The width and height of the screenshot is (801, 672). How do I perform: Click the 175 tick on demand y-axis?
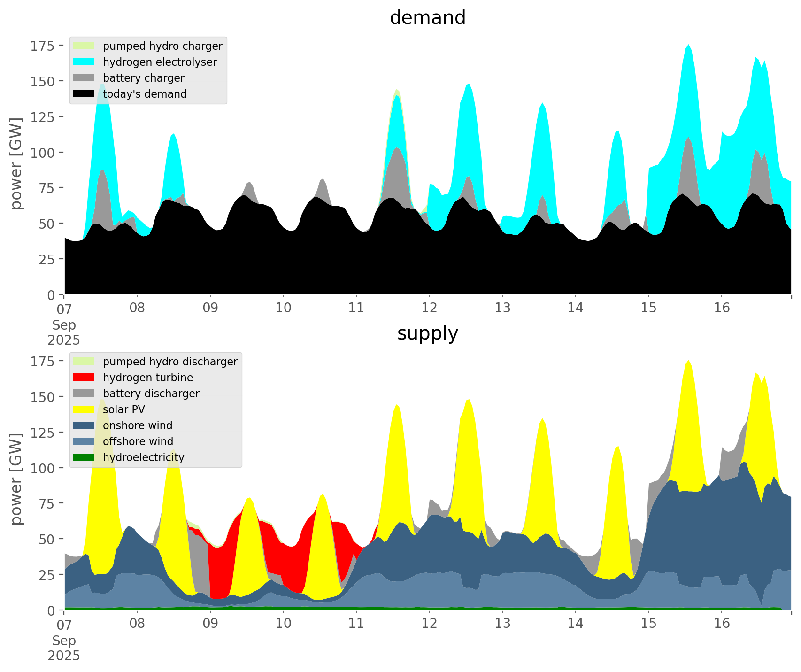(x=43, y=46)
